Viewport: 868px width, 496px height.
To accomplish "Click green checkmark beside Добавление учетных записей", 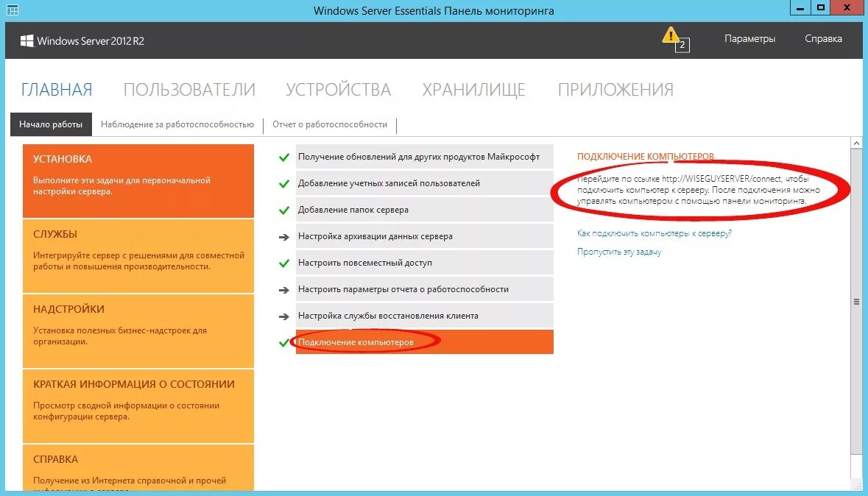I will (x=284, y=184).
